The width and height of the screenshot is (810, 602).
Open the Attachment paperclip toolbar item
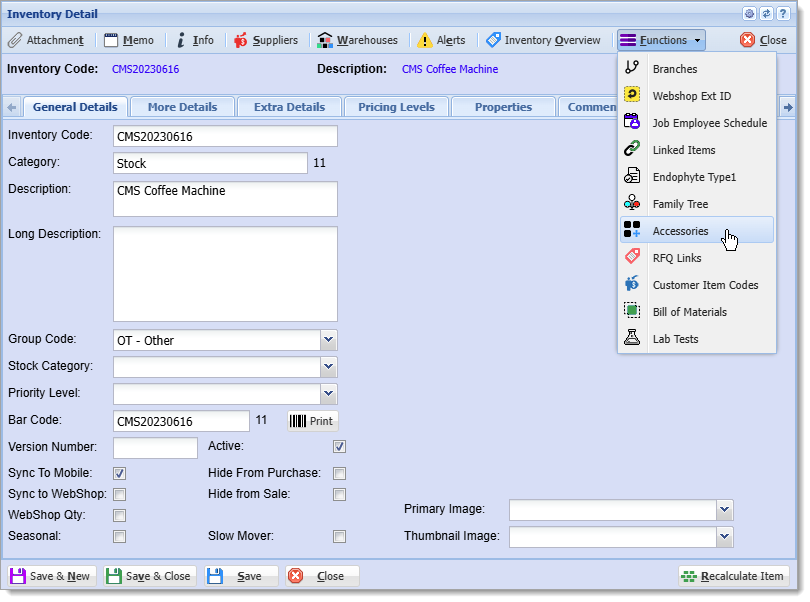click(x=45, y=40)
